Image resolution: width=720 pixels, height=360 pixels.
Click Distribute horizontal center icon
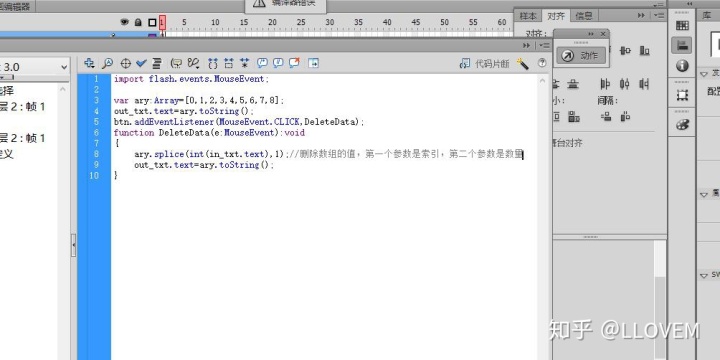pyautogui.click(x=624, y=84)
